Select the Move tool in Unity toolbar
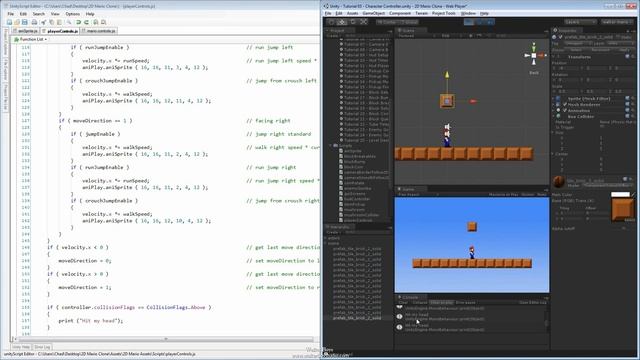This screenshot has height=360, width=640. pyautogui.click(x=342, y=22)
